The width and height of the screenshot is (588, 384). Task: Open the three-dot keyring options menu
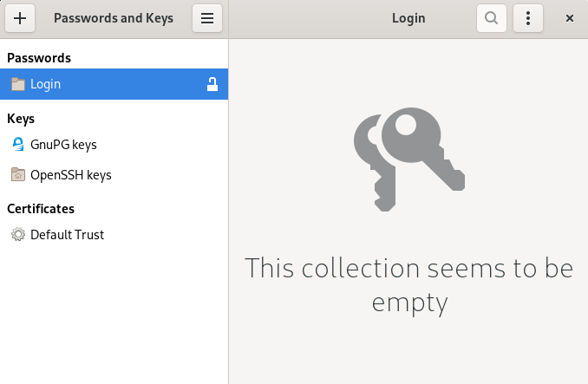click(x=528, y=18)
